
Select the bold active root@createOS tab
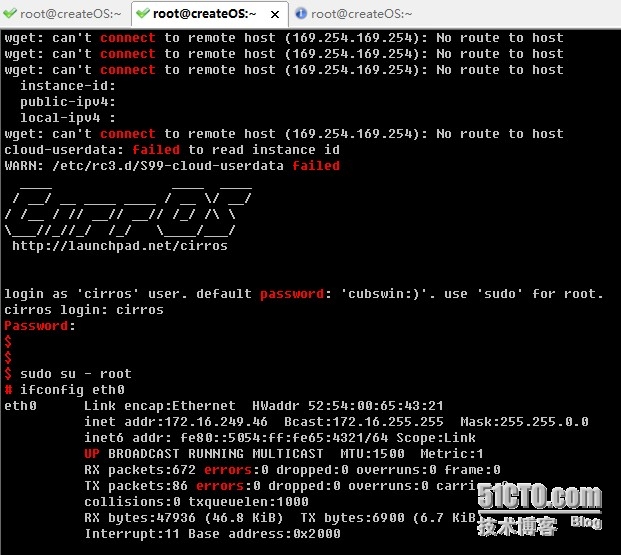coord(203,14)
